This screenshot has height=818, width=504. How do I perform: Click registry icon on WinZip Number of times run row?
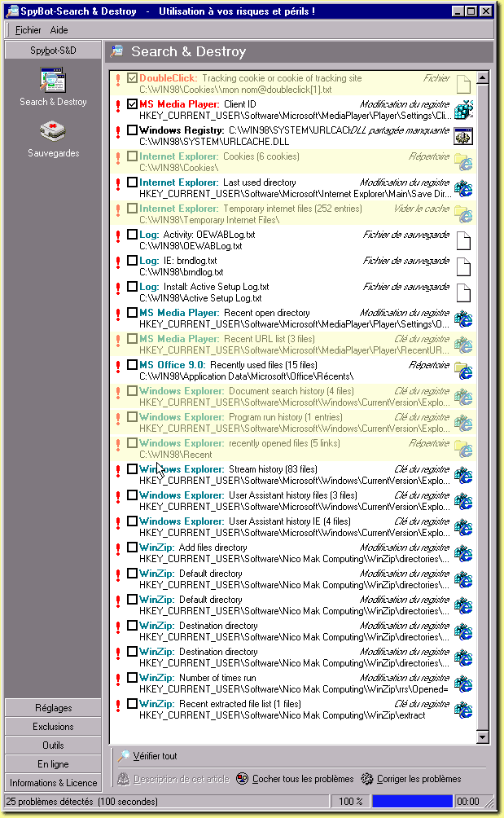[x=463, y=684]
